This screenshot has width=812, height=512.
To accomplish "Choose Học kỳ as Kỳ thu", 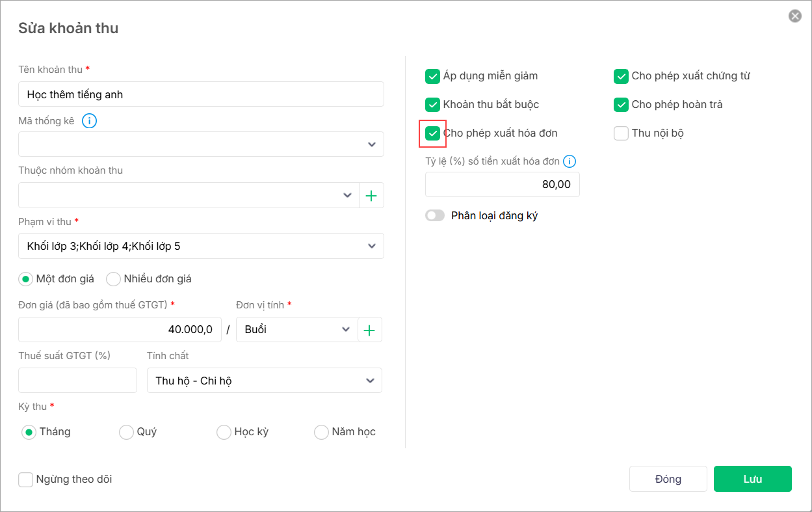I will pos(224,432).
